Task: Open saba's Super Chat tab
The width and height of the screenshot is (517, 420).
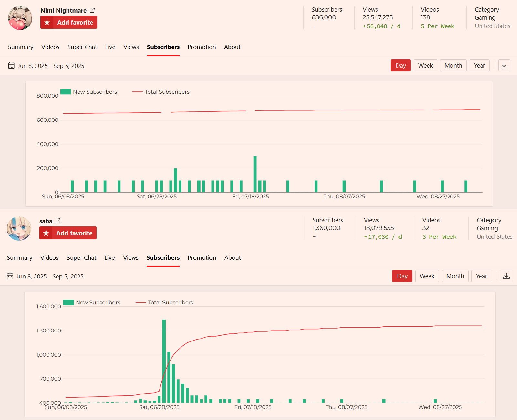Action: pyautogui.click(x=81, y=258)
